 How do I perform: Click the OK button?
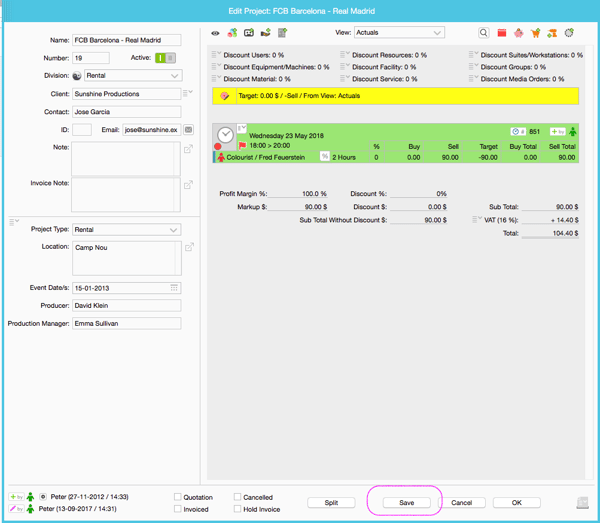tap(517, 503)
